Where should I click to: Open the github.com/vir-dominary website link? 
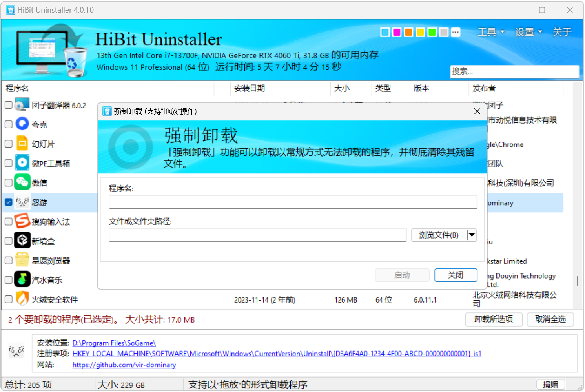click(124, 365)
